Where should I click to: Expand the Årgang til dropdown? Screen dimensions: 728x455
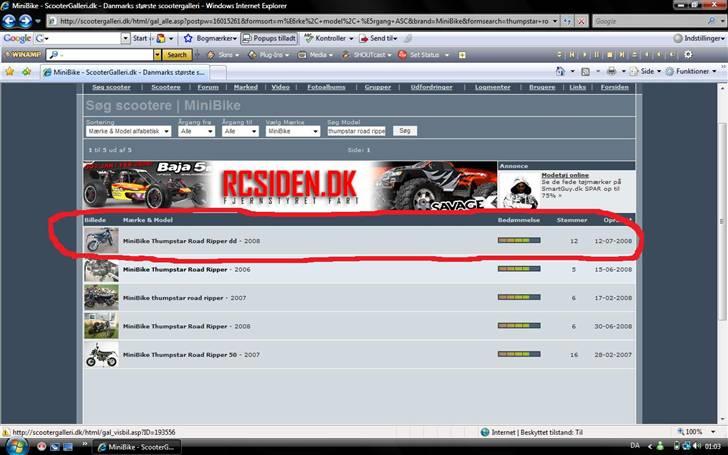click(x=240, y=131)
